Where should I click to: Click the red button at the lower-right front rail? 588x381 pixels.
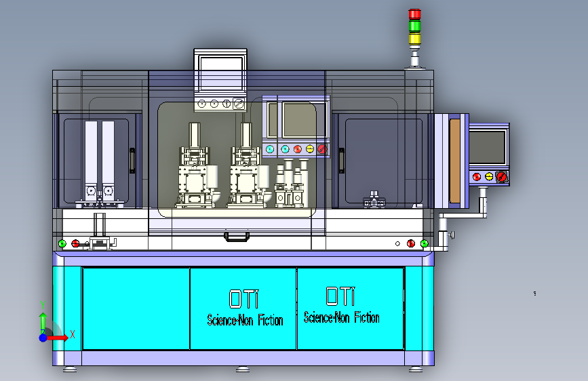coord(411,244)
